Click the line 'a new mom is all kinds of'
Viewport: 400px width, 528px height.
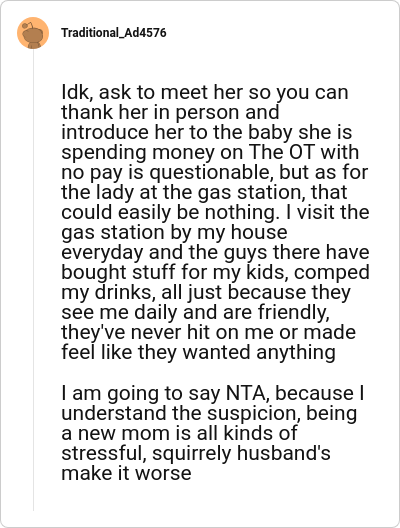point(179,433)
